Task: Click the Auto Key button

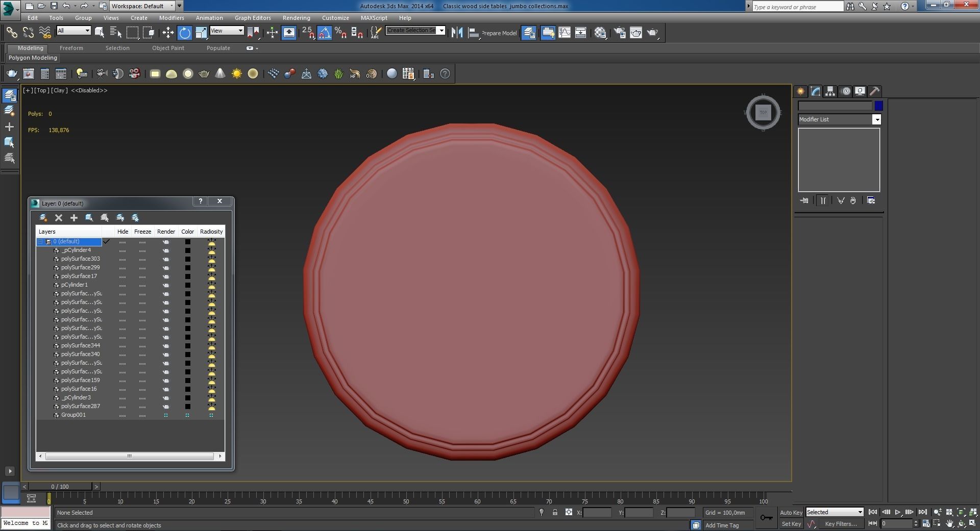Action: (791, 513)
